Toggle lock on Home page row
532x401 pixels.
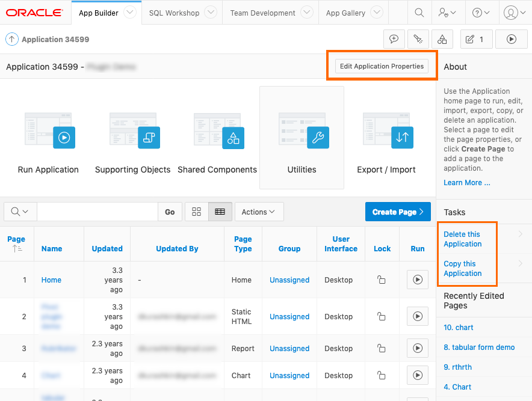pos(382,280)
